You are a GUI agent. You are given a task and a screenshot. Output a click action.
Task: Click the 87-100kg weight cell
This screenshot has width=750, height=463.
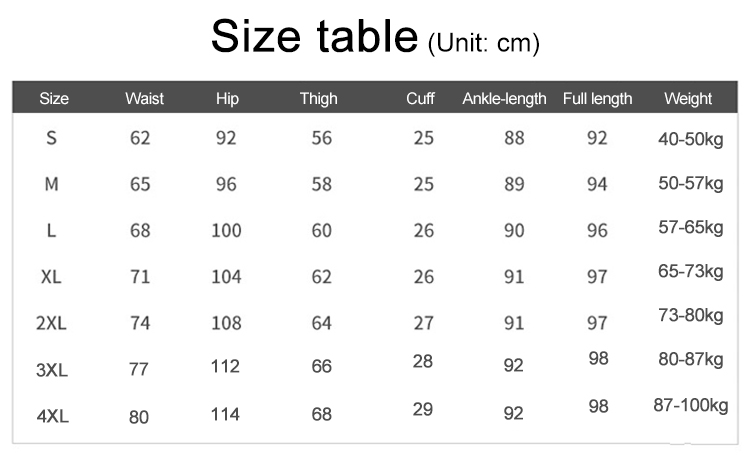pos(691,405)
